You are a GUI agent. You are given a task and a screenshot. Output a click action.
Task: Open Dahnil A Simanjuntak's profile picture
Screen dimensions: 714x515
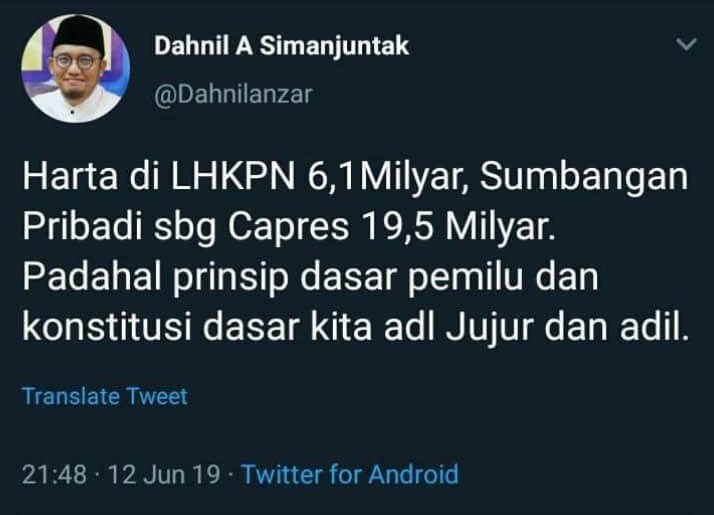[x=76, y=69]
